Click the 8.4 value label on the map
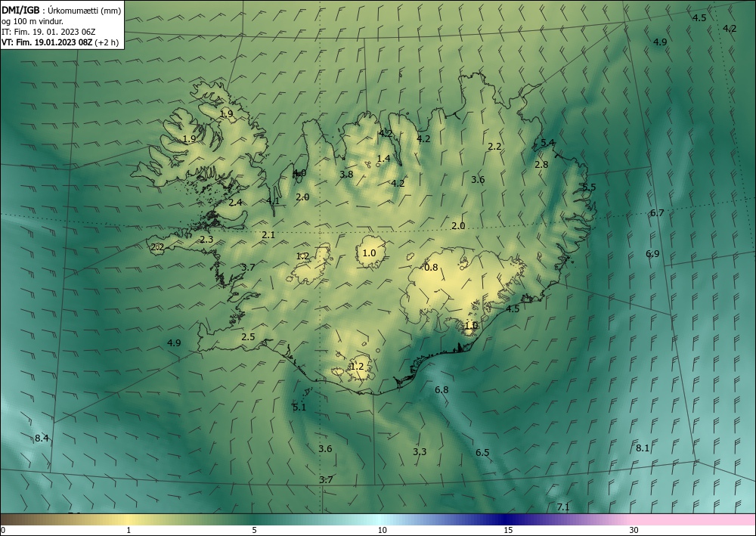The width and height of the screenshot is (756, 536). point(42,438)
